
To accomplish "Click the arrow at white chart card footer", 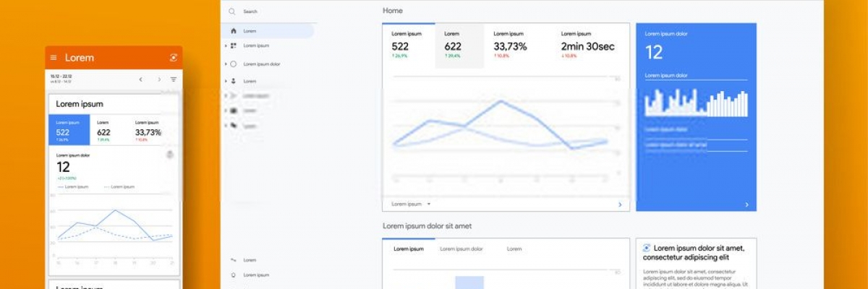I will [620, 204].
